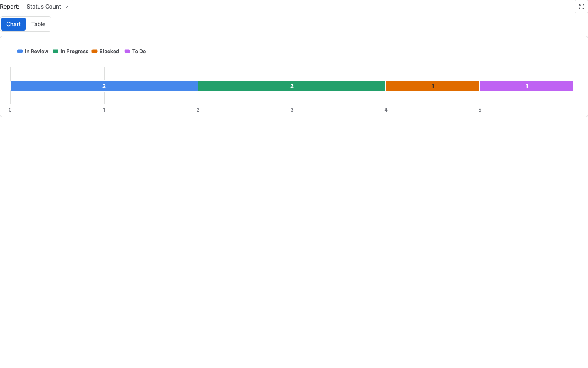This screenshot has height=368, width=588.
Task: Click the axis label 3
Action: [x=292, y=110]
